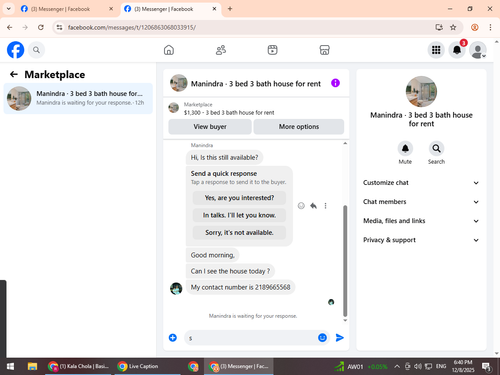Send quick reply 'Sorry, it's not available.'
The width and height of the screenshot is (500, 375).
coord(239,233)
